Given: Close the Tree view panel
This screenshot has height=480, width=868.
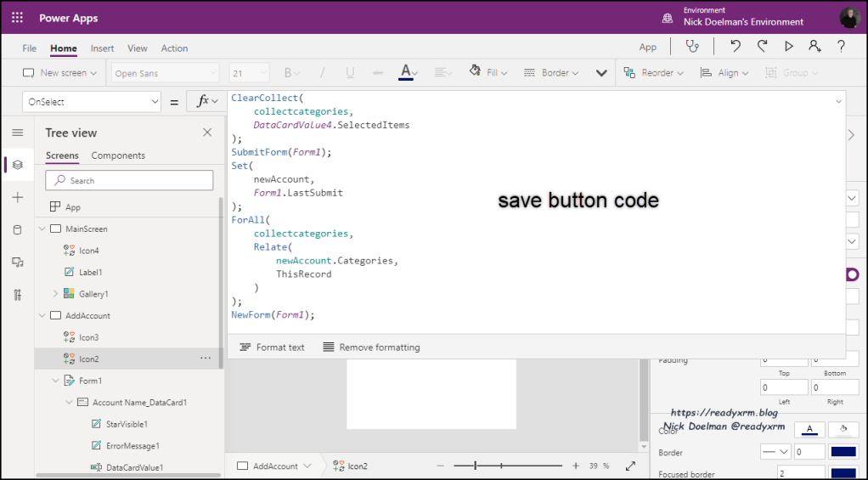Looking at the screenshot, I should tap(207, 133).
